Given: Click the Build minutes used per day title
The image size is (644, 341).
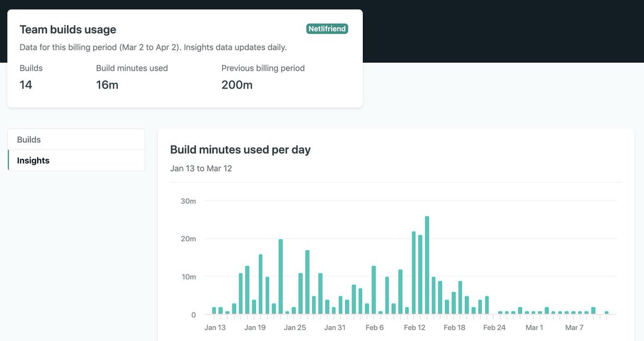Looking at the screenshot, I should point(240,150).
